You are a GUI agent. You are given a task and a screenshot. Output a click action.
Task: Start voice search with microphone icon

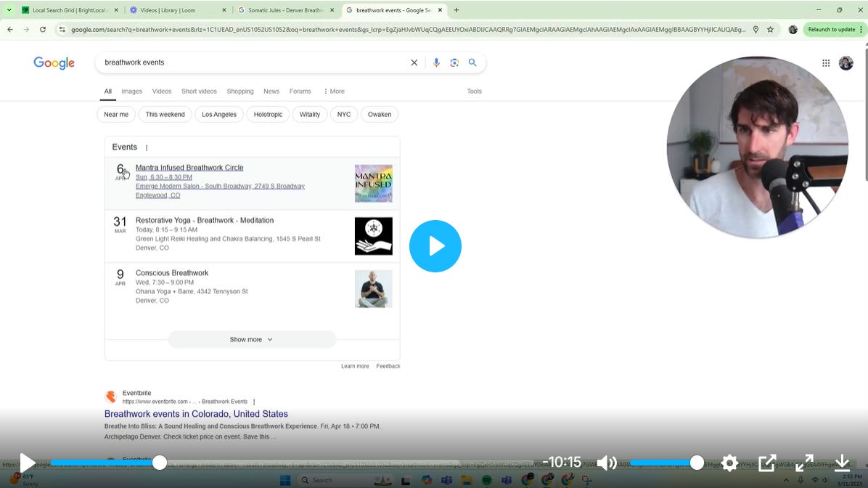(x=436, y=62)
